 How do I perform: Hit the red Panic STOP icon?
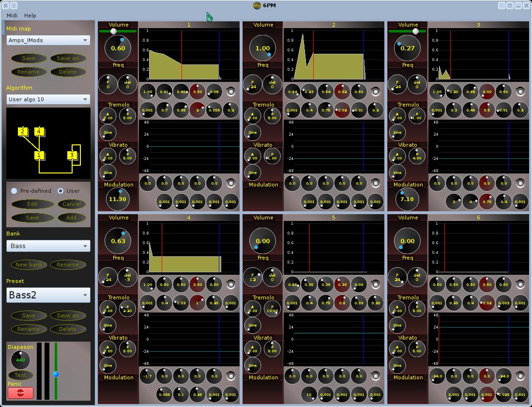click(20, 393)
